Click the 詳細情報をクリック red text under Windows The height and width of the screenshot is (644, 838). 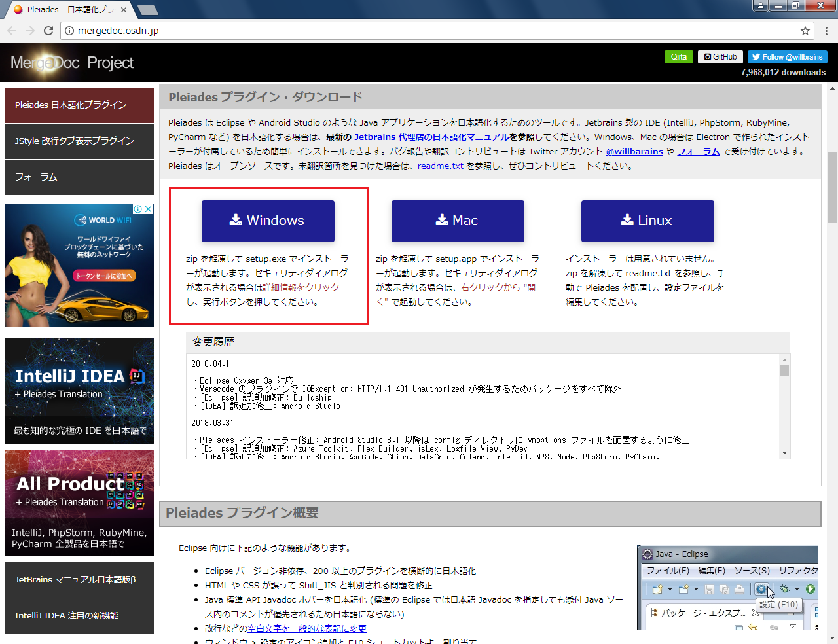pyautogui.click(x=301, y=287)
